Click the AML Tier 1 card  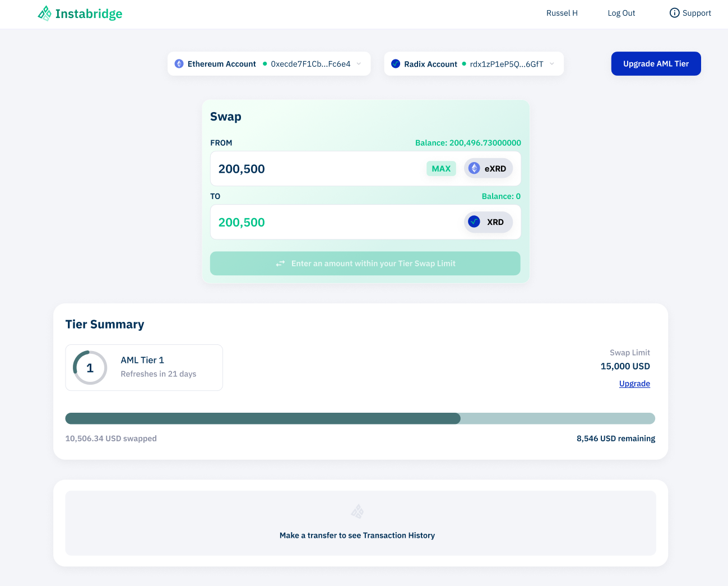coord(144,368)
